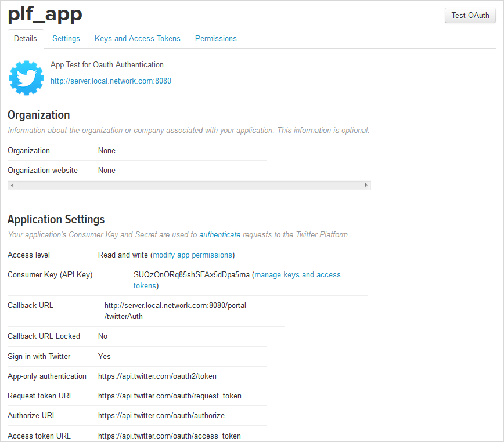504x442 pixels.
Task: Click the Callback URL value
Action: pos(175,311)
